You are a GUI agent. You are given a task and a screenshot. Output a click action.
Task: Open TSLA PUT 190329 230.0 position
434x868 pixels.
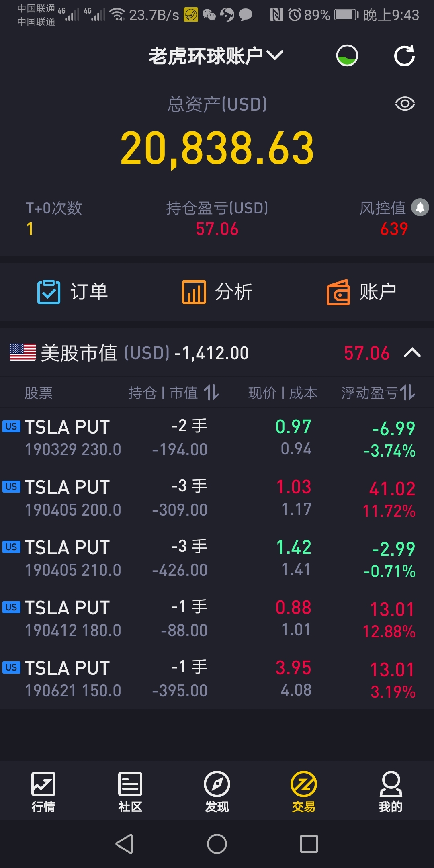point(217,438)
